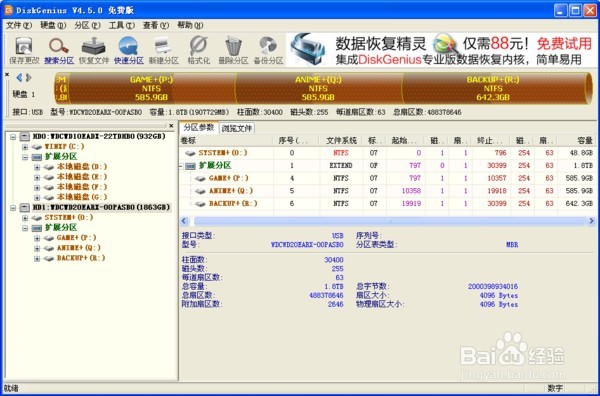Click the 删除分区 delete partition icon
600x396 pixels.
(233, 50)
